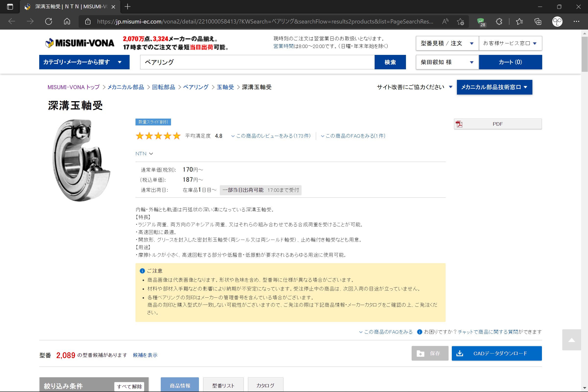This screenshot has width=588, height=392.
Task: Go to ベアリング breadcrumb
Action: (196, 87)
